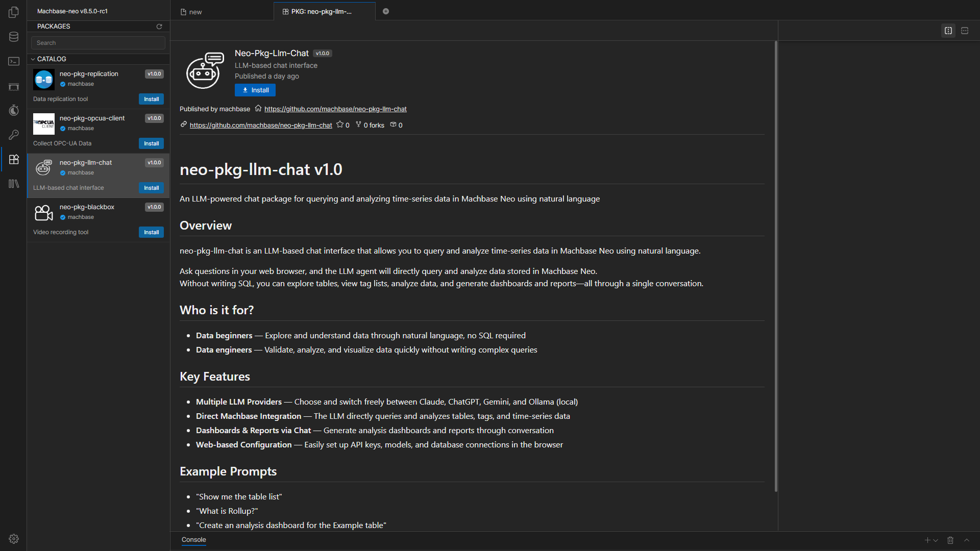Expand console panel with up chevron

[967, 540]
